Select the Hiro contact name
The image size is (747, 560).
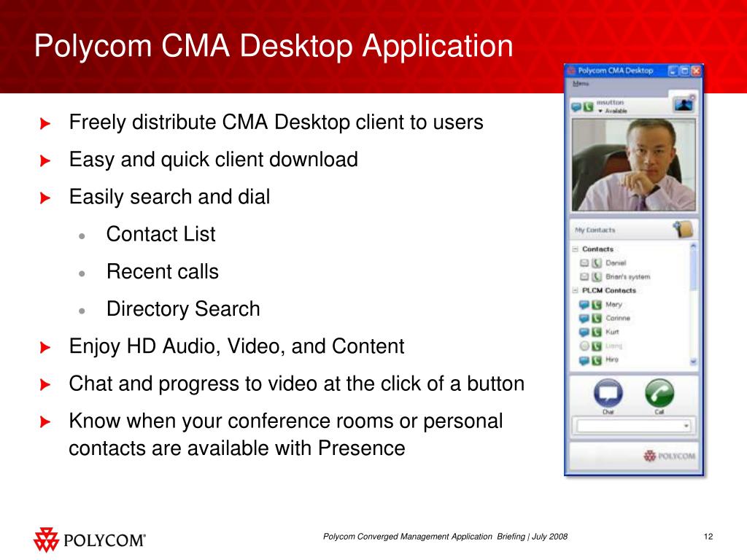pos(612,359)
